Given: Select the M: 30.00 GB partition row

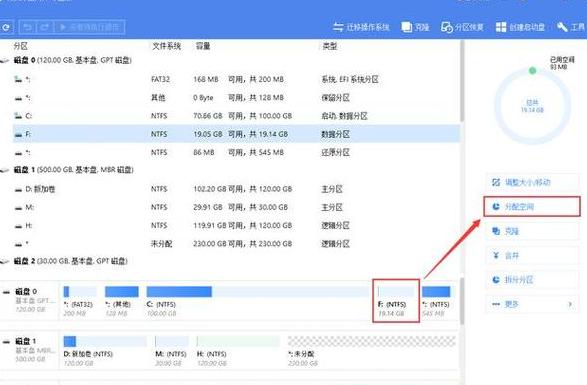Looking at the screenshot, I should 237,207.
